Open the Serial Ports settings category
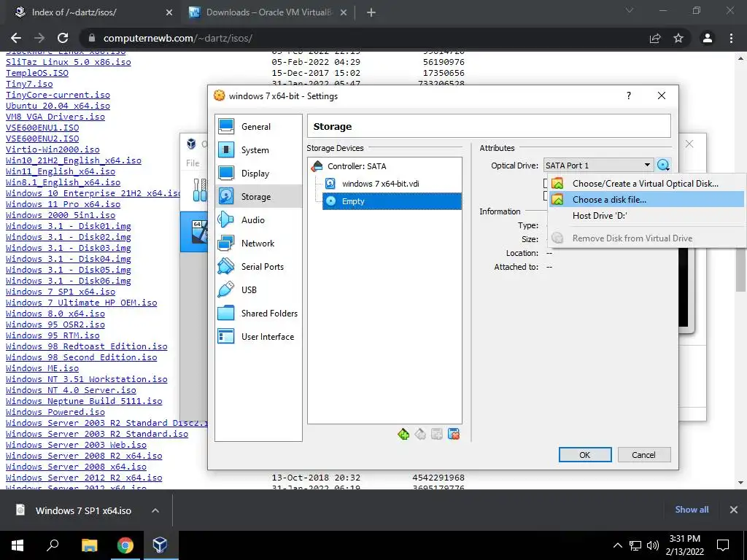 (x=258, y=266)
